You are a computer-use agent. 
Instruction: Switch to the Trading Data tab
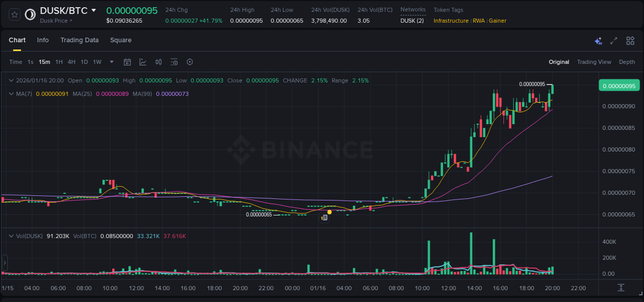[x=79, y=40]
